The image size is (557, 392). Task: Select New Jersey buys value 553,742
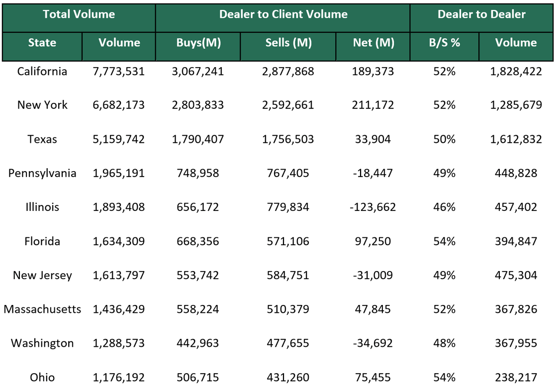click(198, 276)
